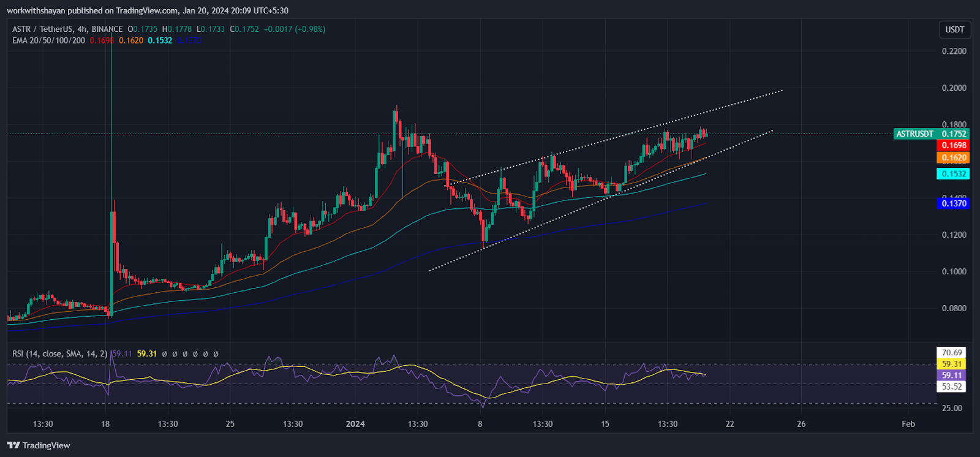This screenshot has height=457, width=980.
Task: Click the 0.2000 price scale value
Action: [x=954, y=88]
